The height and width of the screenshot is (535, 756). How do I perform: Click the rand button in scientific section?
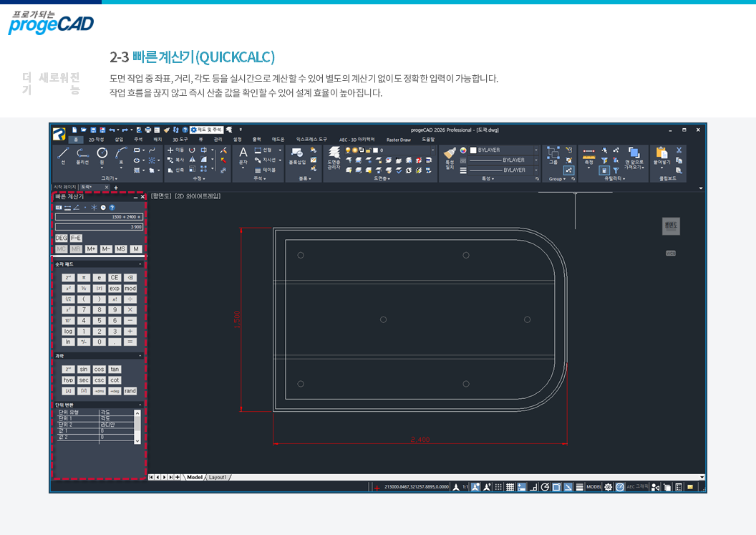[x=130, y=391]
